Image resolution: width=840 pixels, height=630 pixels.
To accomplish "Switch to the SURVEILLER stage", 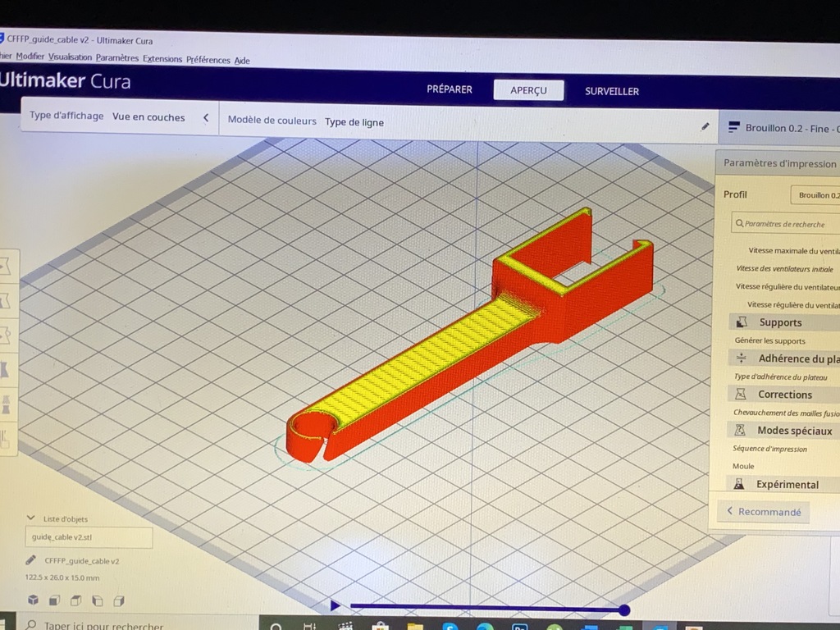I will point(612,91).
